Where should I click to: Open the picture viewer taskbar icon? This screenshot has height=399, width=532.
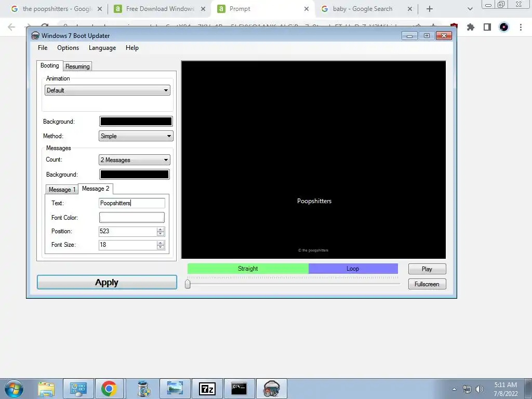tap(175, 389)
